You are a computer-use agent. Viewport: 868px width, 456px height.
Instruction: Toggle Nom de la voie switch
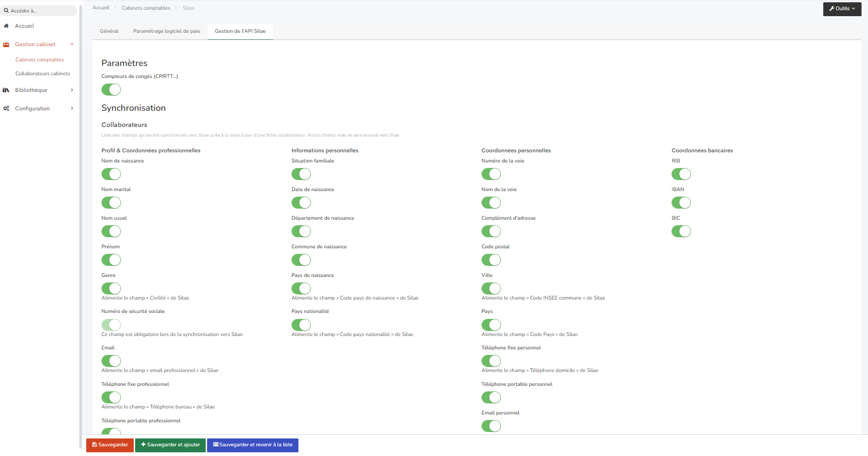tap(491, 203)
